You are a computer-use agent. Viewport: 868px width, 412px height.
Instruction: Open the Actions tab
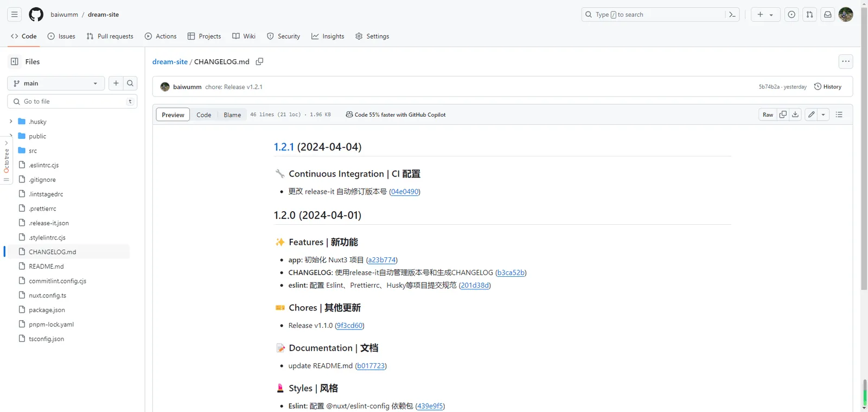[x=161, y=36]
